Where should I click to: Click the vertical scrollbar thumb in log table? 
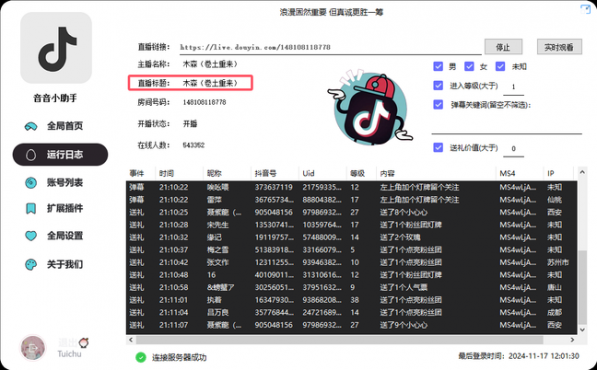[x=582, y=287]
